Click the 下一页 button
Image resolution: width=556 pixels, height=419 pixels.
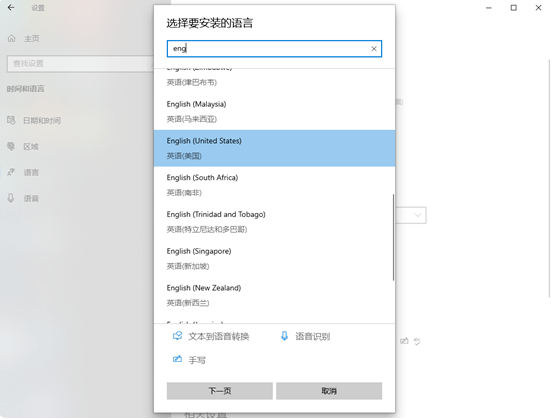point(219,391)
